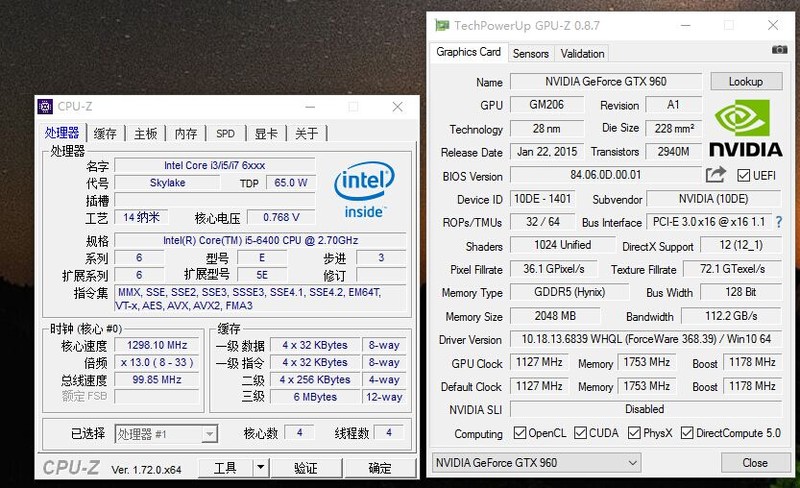Click the GPU Name field NVIDIA GeForce GTX 960
Viewport: 800px width, 488px height.
606,82
